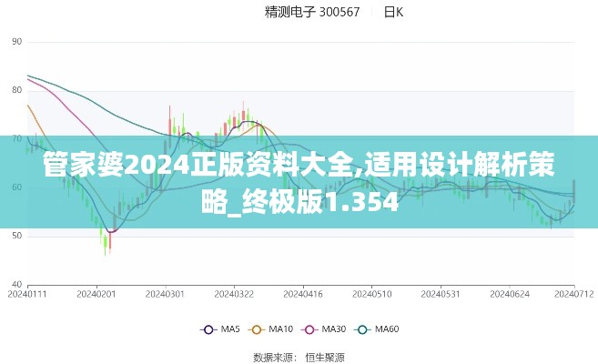
Task: Click the data source text 恒生聚源
Action: 325,358
